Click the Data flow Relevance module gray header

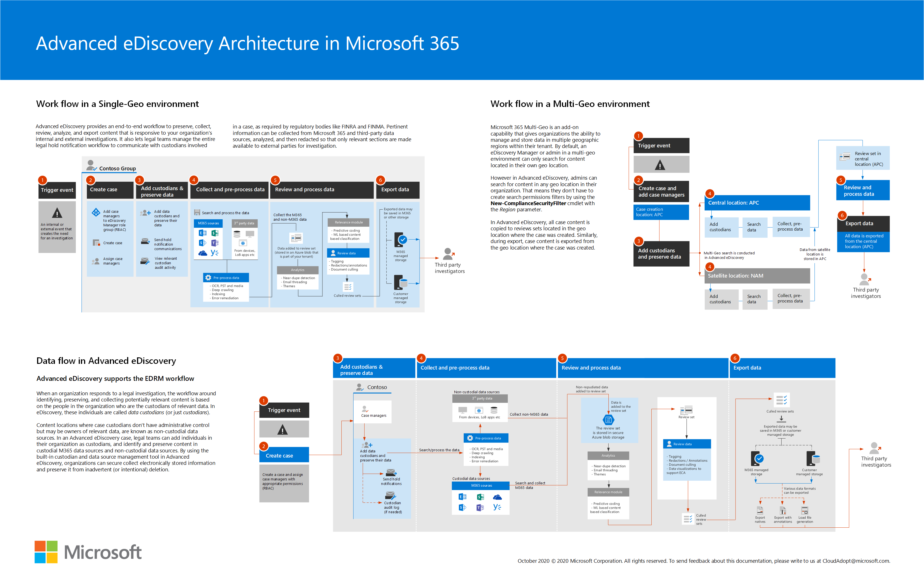[608, 492]
